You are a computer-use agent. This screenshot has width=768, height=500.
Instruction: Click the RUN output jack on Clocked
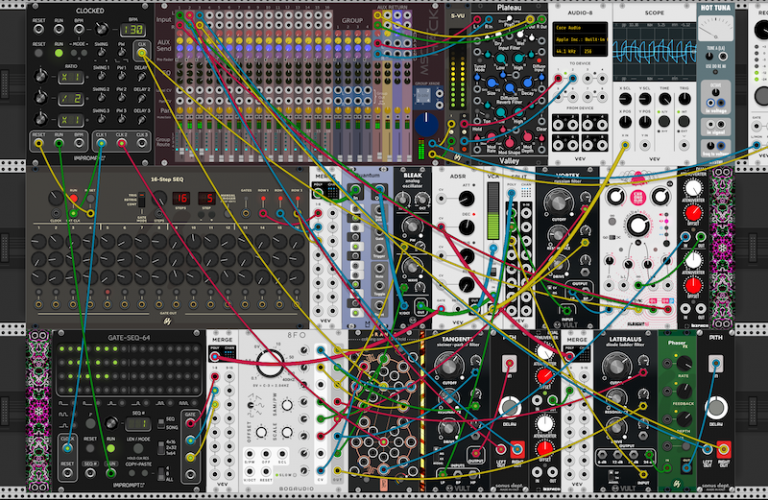(59, 143)
